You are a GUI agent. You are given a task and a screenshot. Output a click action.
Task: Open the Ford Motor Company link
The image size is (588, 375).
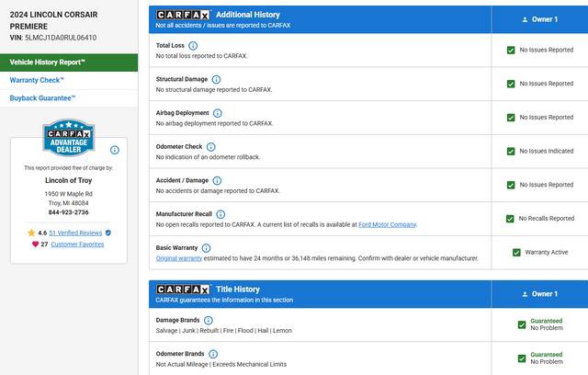(x=390, y=224)
